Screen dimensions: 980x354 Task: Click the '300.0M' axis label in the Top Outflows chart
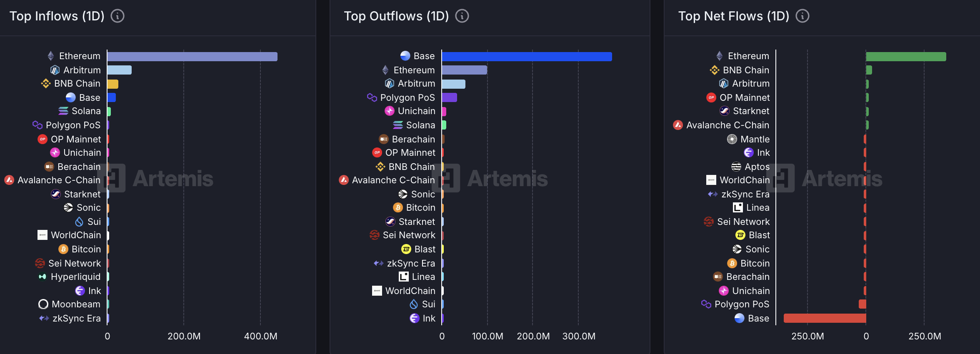[579, 336]
